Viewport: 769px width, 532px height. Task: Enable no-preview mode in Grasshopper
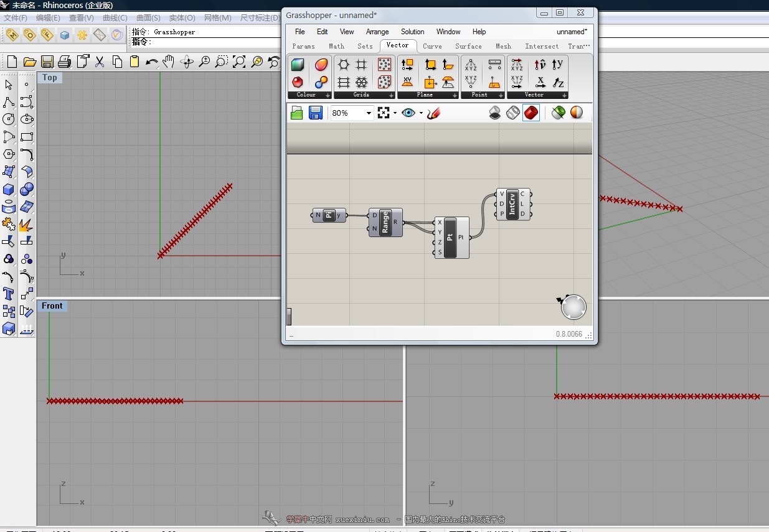coord(494,113)
